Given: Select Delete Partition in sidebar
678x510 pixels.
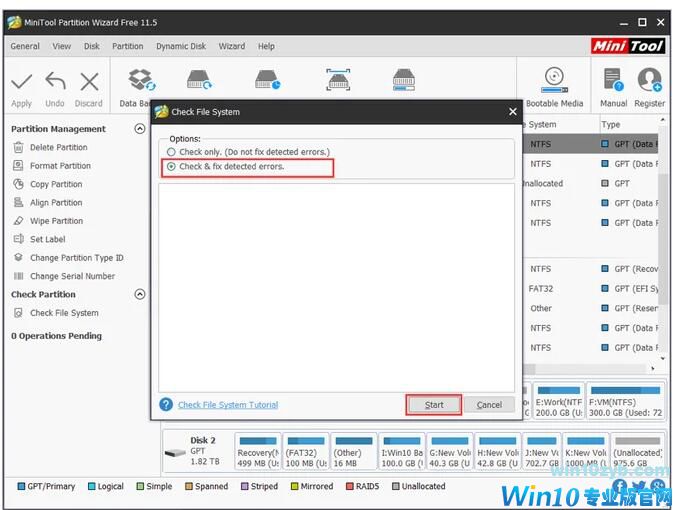Looking at the screenshot, I should pos(58,148).
